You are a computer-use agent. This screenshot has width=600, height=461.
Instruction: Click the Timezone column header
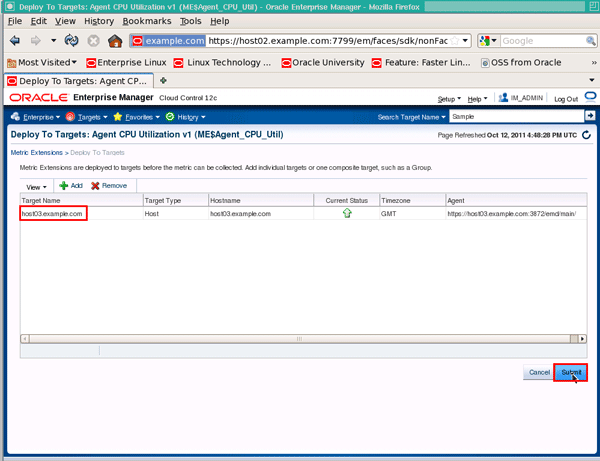pos(412,200)
